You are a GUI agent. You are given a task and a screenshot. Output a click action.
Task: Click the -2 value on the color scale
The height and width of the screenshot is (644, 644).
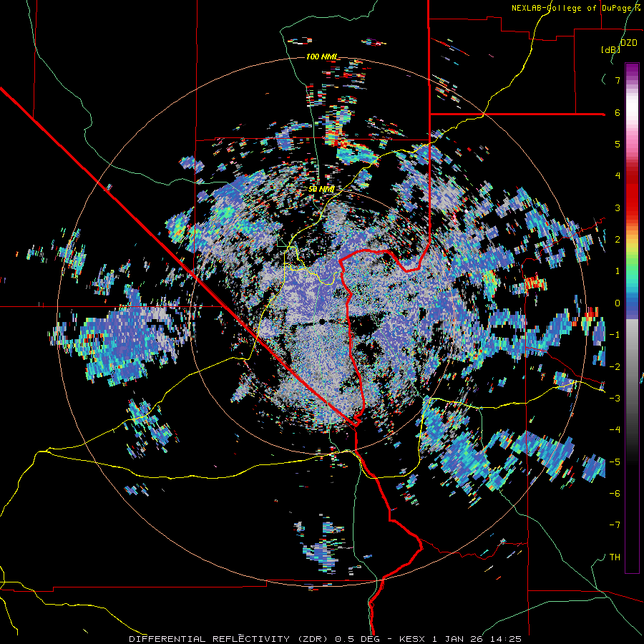(x=615, y=367)
